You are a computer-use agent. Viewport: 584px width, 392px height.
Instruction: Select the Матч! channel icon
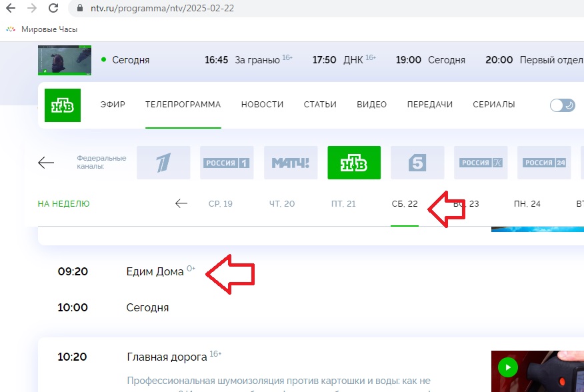click(291, 163)
